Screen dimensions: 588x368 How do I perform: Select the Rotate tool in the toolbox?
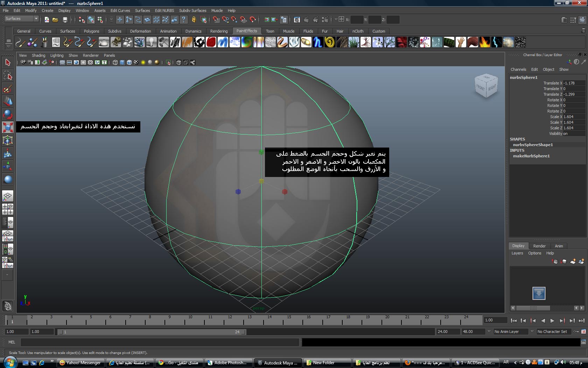click(8, 114)
